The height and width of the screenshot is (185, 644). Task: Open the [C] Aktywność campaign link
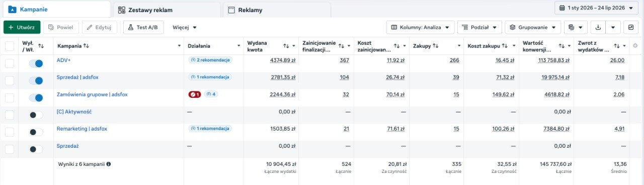[74, 111]
